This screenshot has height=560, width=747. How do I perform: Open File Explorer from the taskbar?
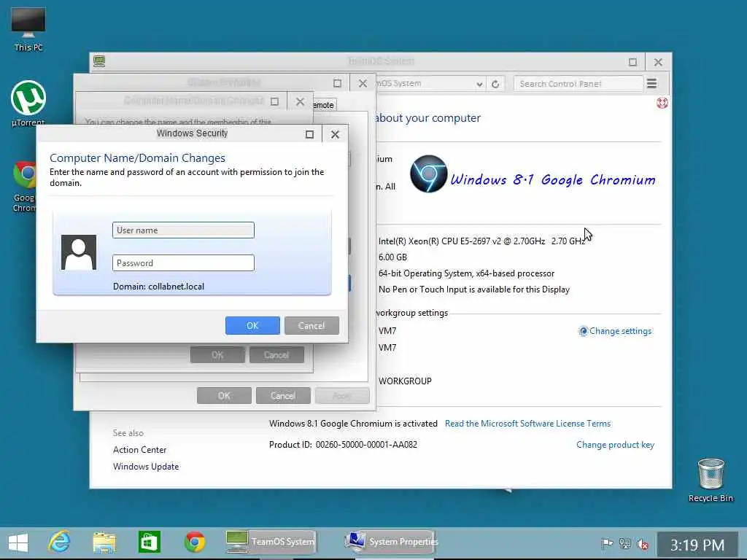[104, 542]
